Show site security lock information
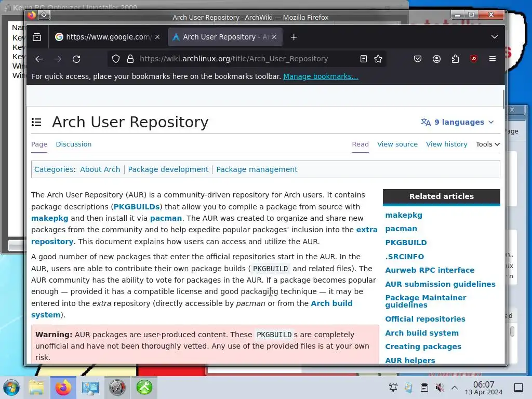Image resolution: width=532 pixels, height=399 pixels. point(130,59)
